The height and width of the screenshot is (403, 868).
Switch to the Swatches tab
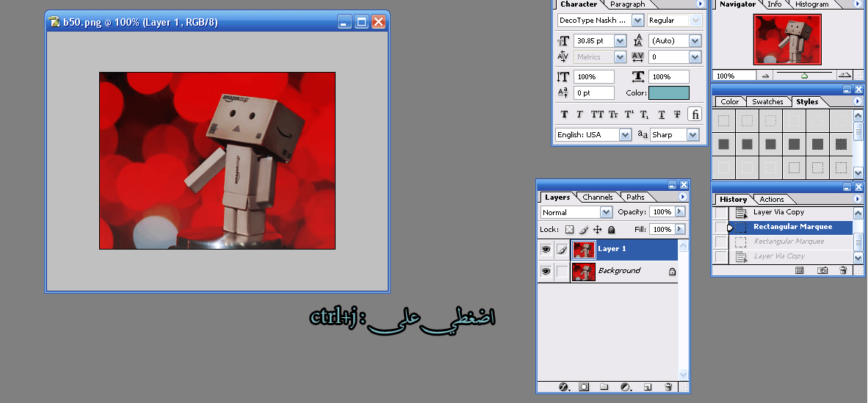(x=767, y=102)
